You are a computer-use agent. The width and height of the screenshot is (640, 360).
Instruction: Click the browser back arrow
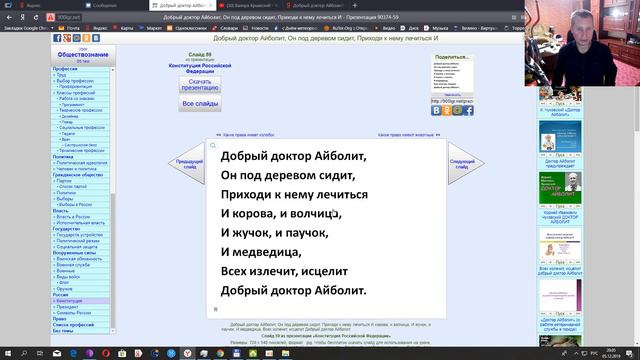pos(9,18)
